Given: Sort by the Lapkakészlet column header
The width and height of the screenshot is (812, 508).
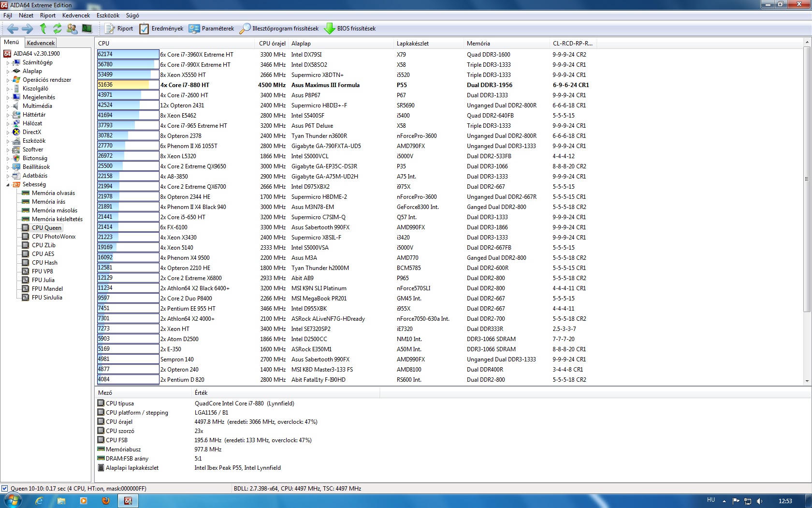Looking at the screenshot, I should tap(429, 43).
